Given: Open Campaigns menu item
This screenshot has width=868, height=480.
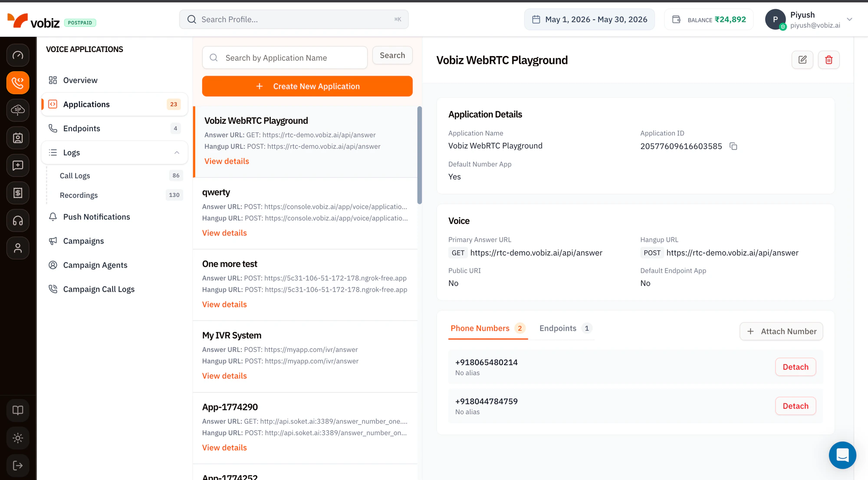Looking at the screenshot, I should [115, 241].
